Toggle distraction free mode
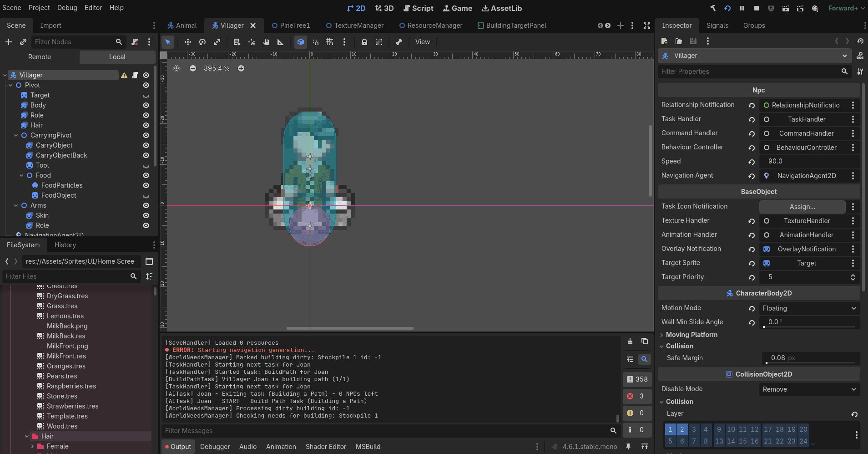The height and width of the screenshot is (454, 868). (647, 26)
